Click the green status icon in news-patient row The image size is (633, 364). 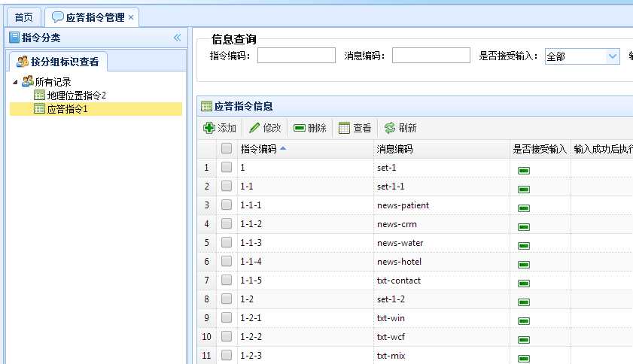pos(524,208)
